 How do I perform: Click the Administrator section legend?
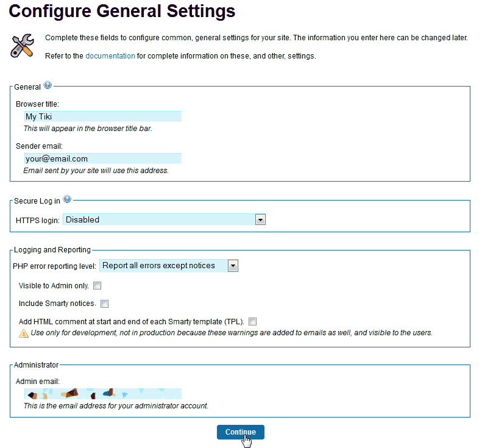(x=36, y=365)
